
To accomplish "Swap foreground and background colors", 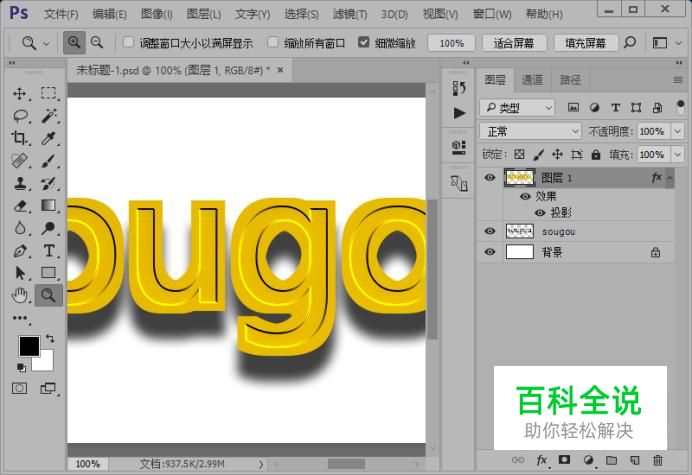I will point(50,339).
